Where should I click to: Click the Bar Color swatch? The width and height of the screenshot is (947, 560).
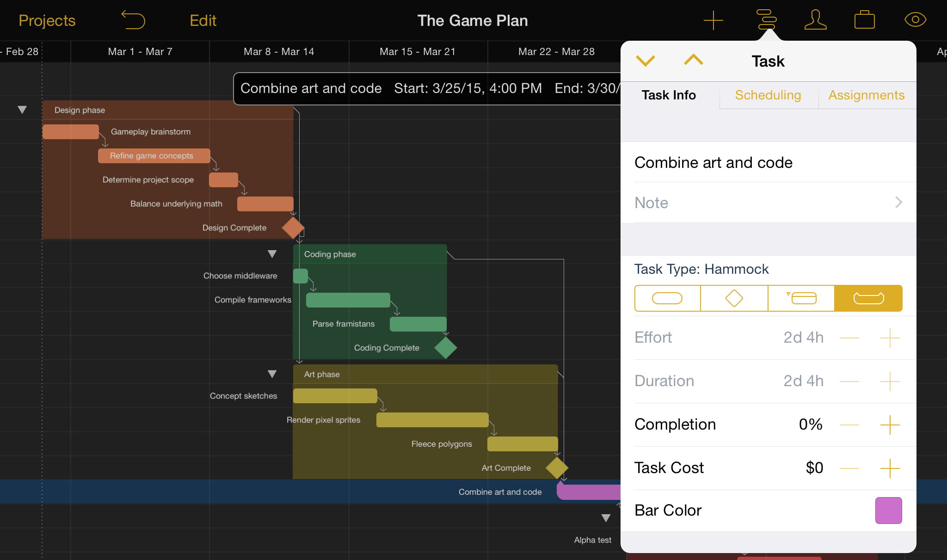point(889,511)
